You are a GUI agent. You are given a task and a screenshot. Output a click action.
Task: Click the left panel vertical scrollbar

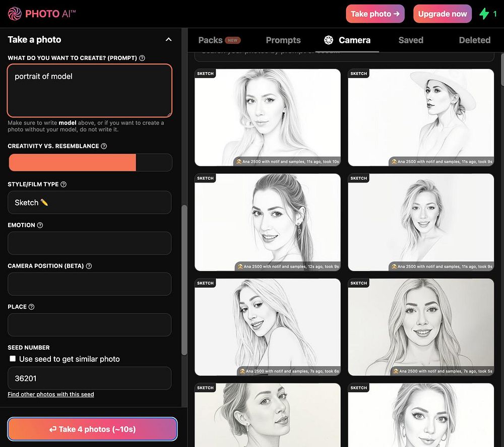click(x=184, y=280)
